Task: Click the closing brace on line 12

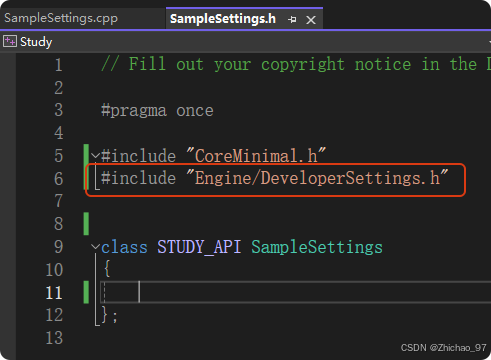Action: coord(104,315)
